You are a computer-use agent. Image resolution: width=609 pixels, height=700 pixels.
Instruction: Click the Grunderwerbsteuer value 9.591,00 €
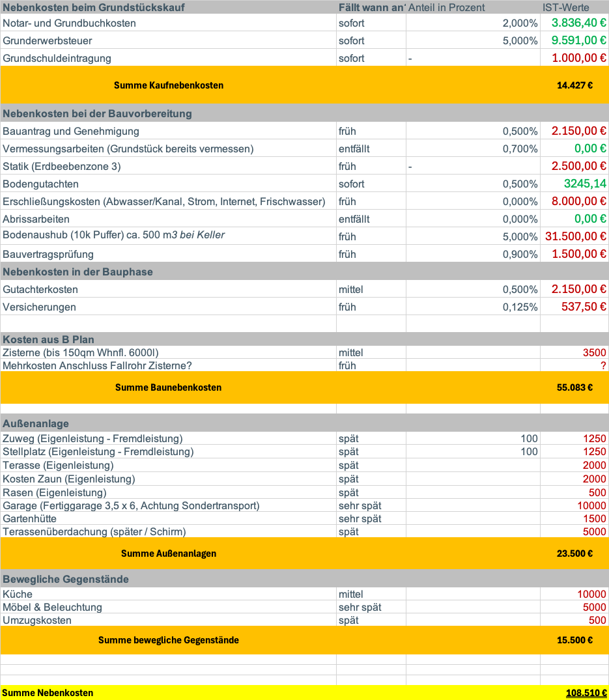578,40
